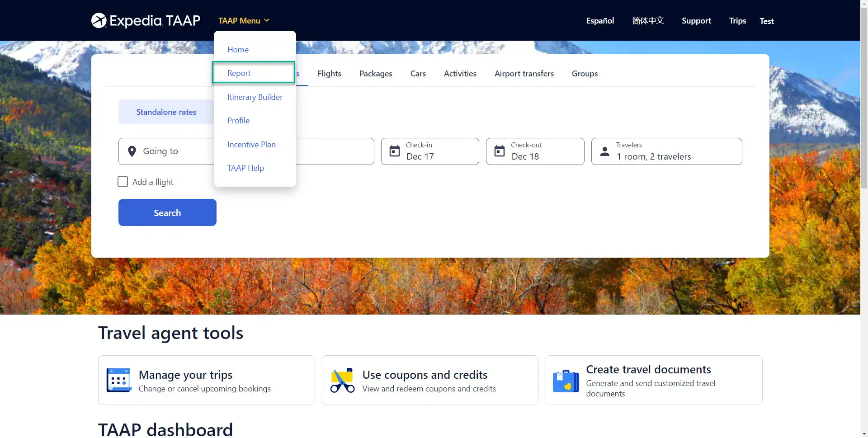
Task: Click the Manage your trips calendar icon
Action: pyautogui.click(x=119, y=380)
